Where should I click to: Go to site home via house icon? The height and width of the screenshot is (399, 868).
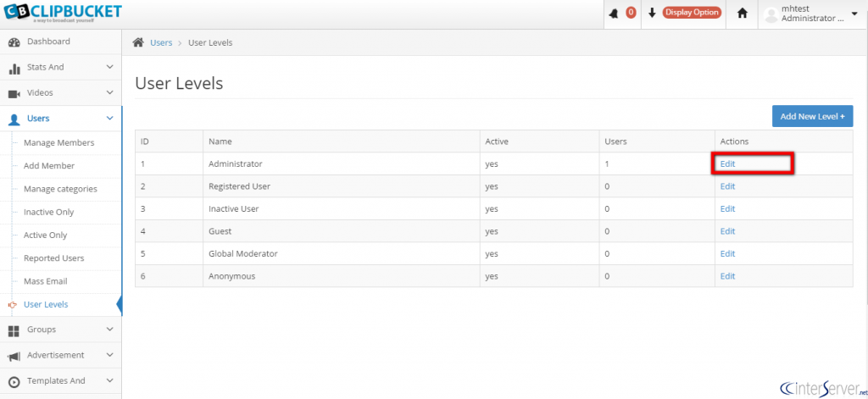click(x=743, y=14)
